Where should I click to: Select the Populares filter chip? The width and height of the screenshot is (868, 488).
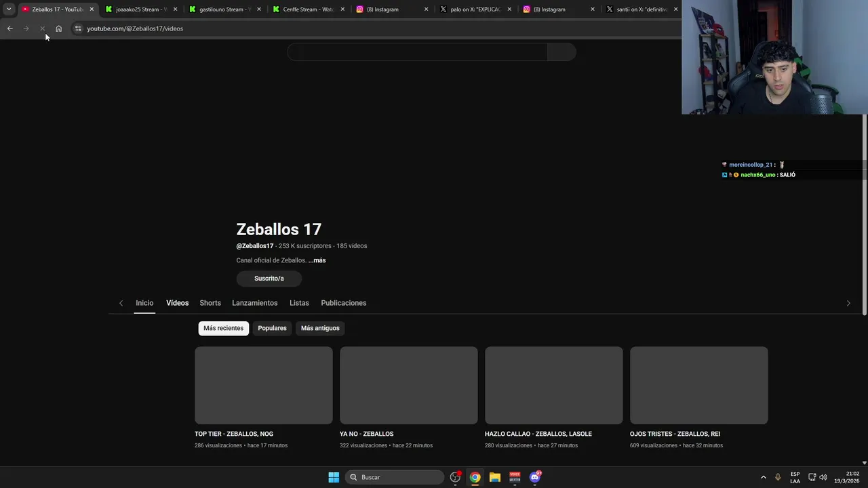(x=272, y=328)
